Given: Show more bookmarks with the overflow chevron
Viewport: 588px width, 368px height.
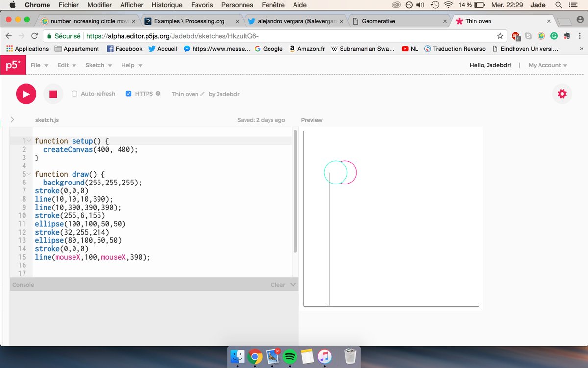Looking at the screenshot, I should (x=581, y=49).
